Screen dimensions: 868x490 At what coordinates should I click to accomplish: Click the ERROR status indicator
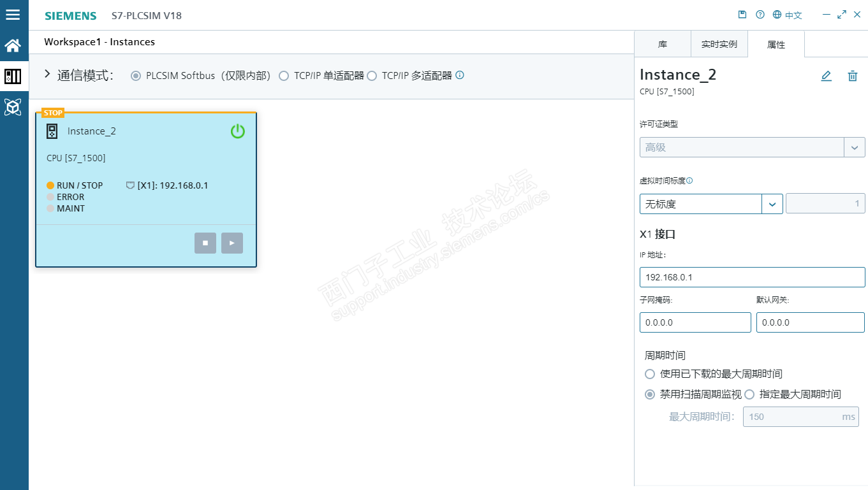coord(65,197)
